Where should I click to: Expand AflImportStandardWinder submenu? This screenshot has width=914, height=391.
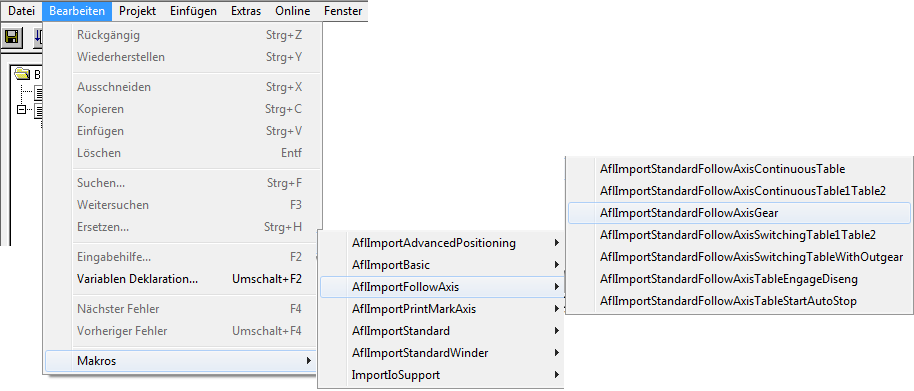coord(442,353)
